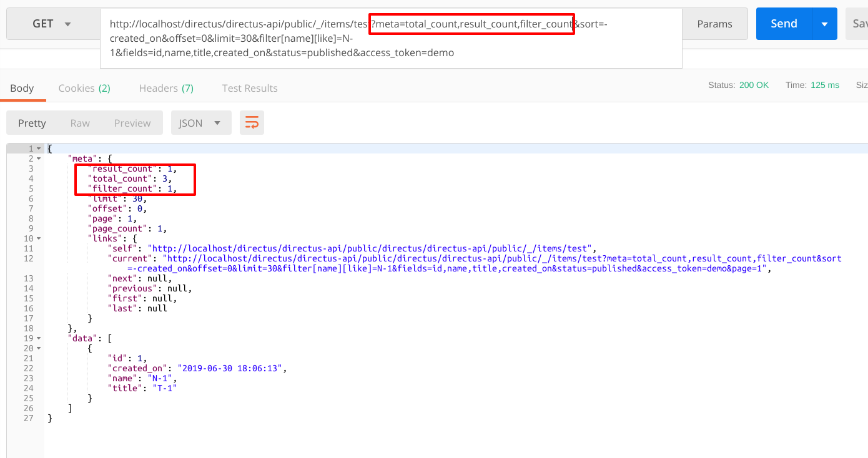
Task: Switch to the Body tab
Action: [22, 88]
